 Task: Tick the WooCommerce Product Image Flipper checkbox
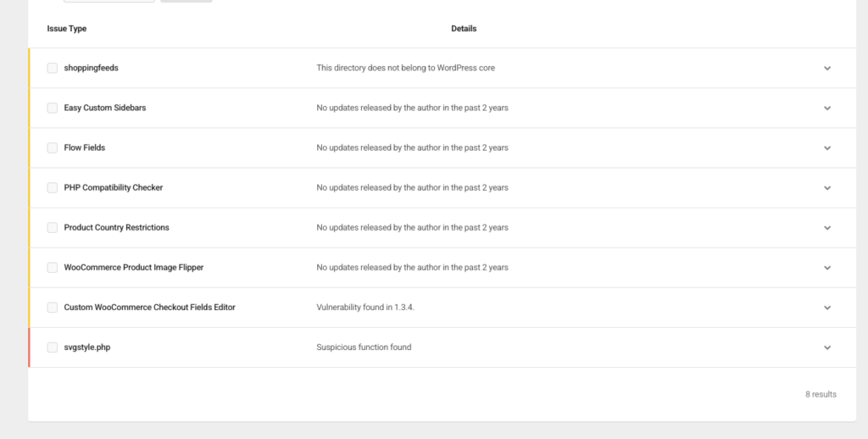click(53, 267)
